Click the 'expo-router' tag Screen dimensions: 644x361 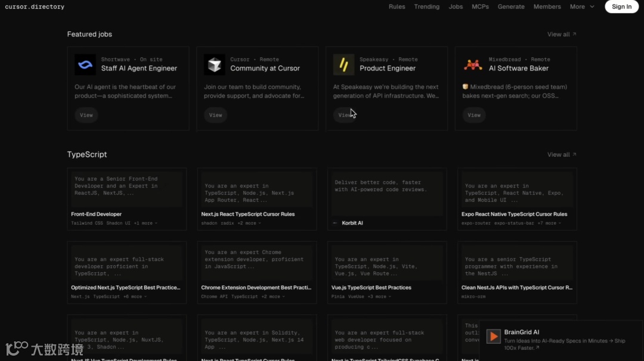(x=476, y=223)
